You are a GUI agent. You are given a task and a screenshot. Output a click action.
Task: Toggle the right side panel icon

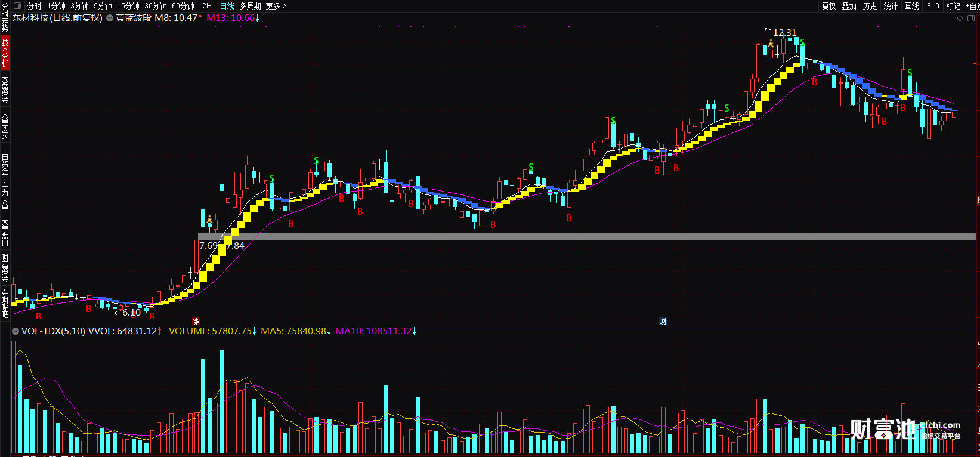pos(971,18)
